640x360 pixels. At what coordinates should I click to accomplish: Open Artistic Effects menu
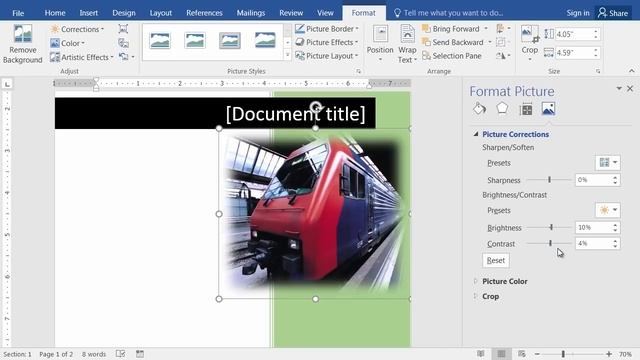click(82, 57)
